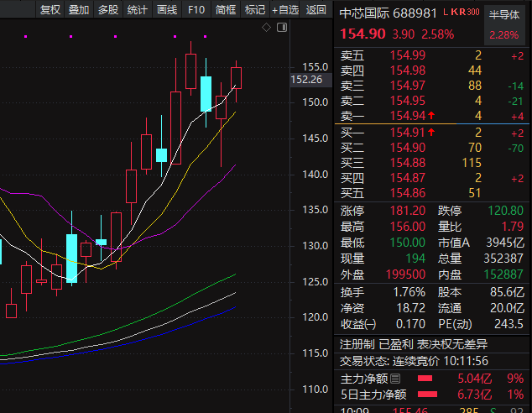Open the 多股 view
The width and height of the screenshot is (532, 413).
108,10
